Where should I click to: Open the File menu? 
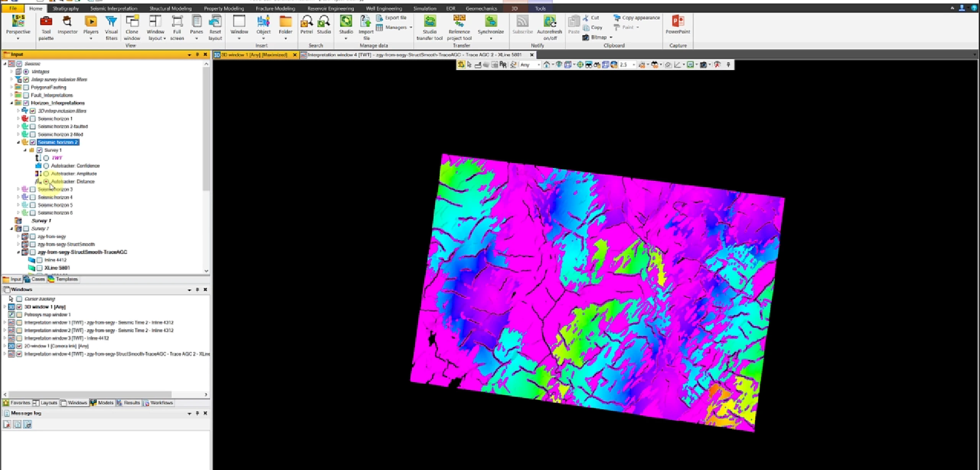click(x=13, y=8)
